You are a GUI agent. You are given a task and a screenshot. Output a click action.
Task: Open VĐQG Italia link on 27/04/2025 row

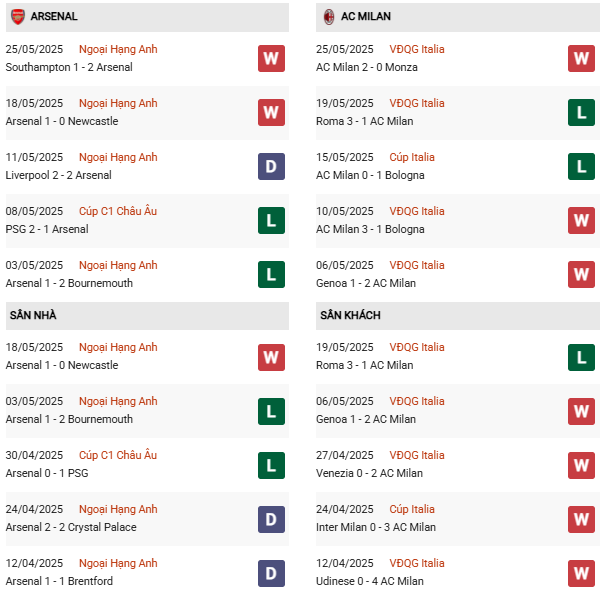coord(418,455)
